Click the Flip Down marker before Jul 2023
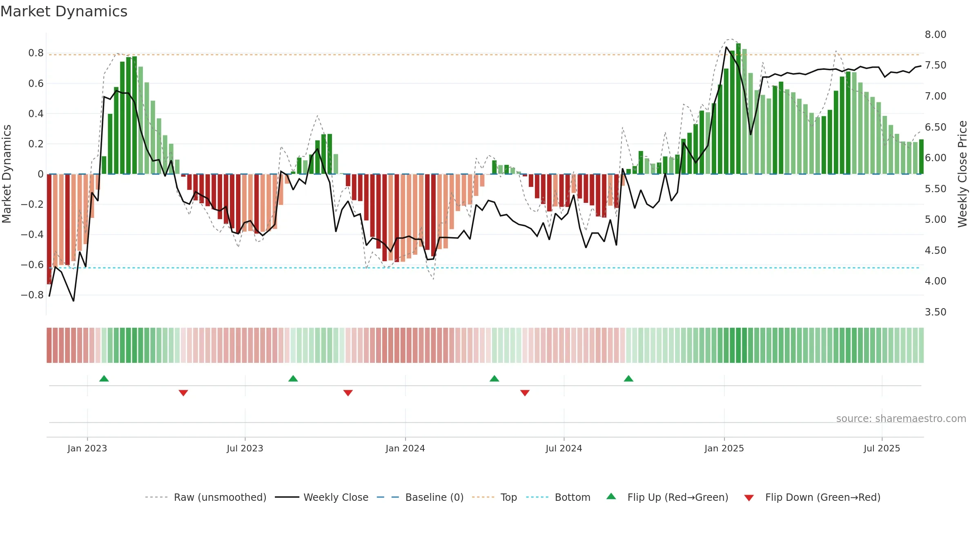 [183, 393]
